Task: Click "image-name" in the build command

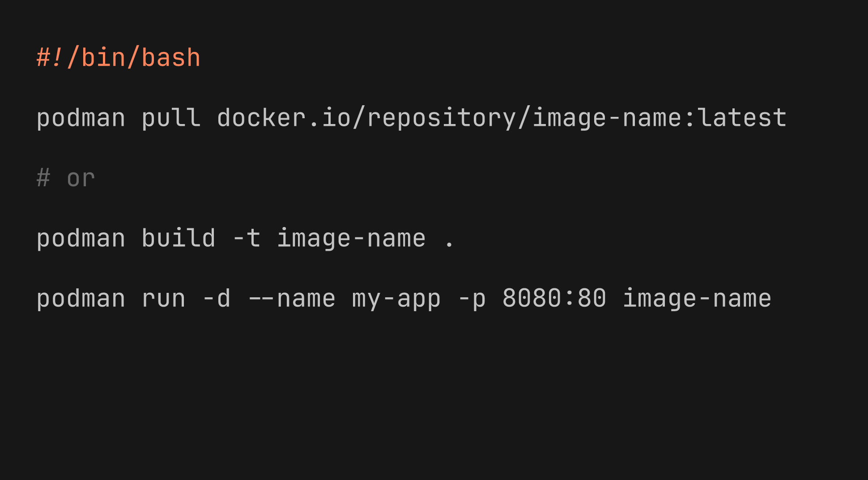Action: pyautogui.click(x=351, y=239)
